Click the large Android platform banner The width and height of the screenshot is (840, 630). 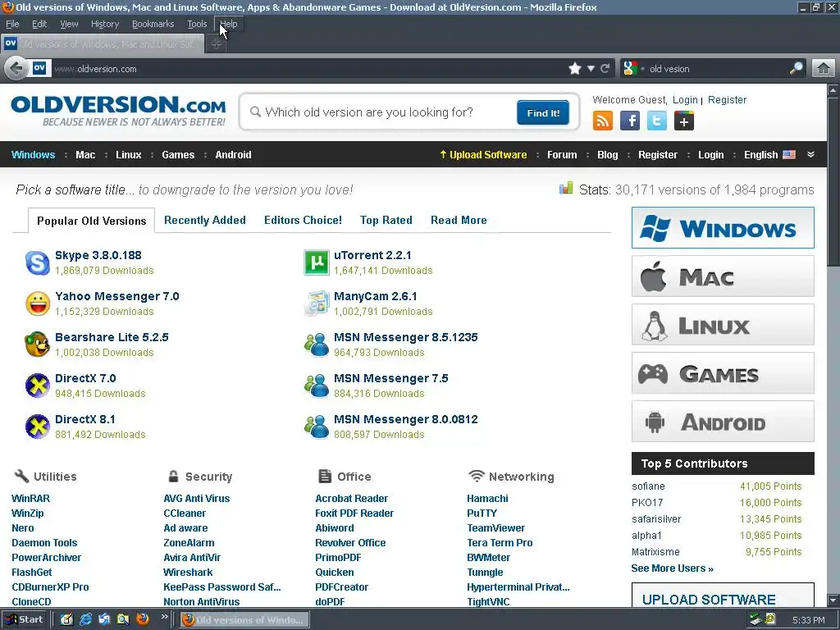(723, 421)
